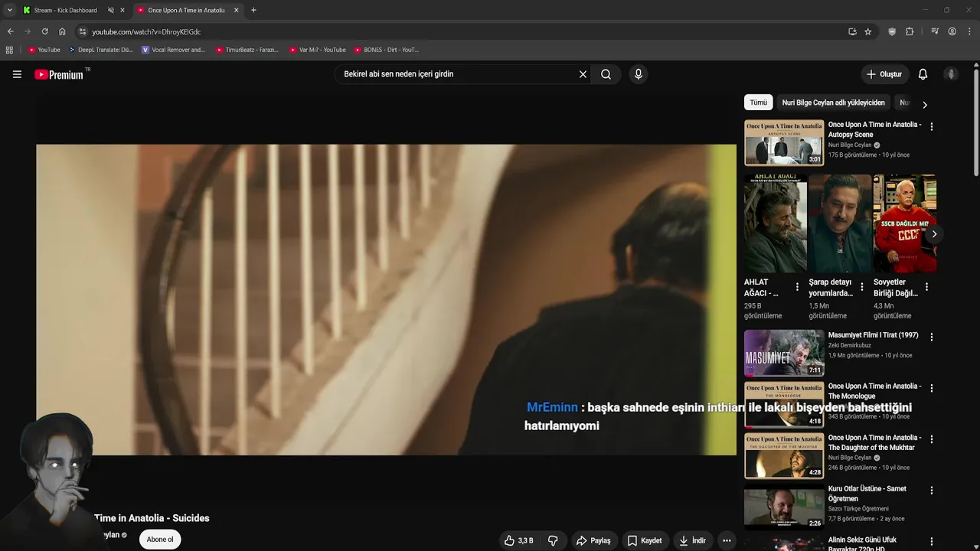Open Vocal Remover bookmark
This screenshot has width=980, height=551.
(174, 50)
